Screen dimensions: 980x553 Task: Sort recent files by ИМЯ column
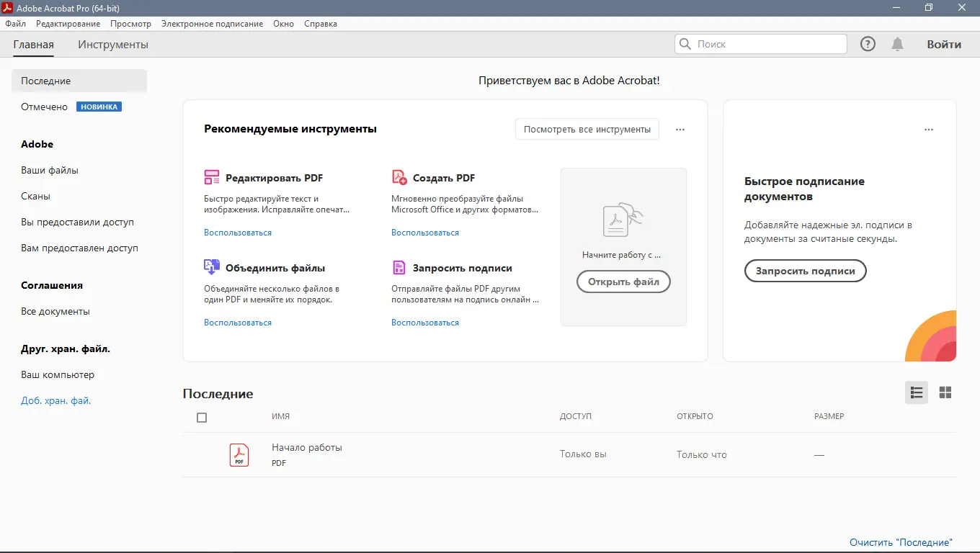(x=281, y=416)
